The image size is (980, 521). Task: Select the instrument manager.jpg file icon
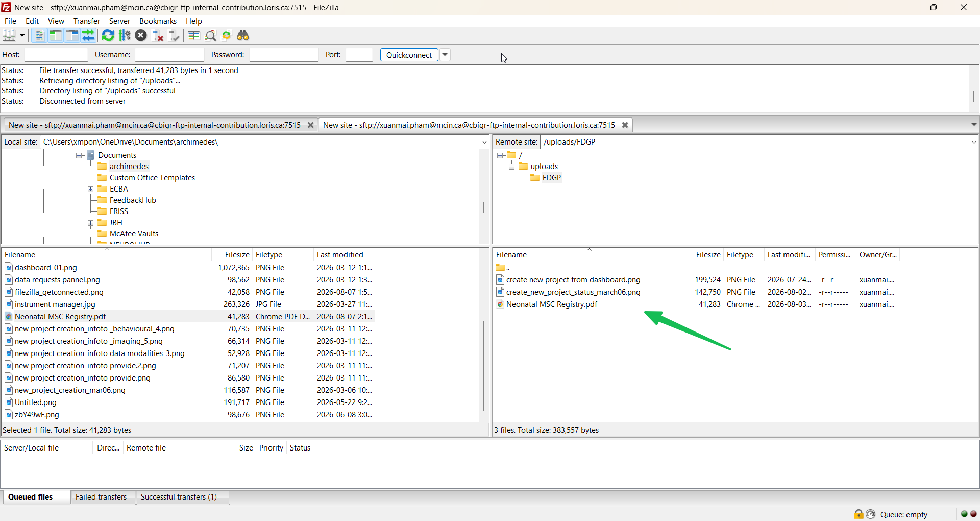(9, 304)
